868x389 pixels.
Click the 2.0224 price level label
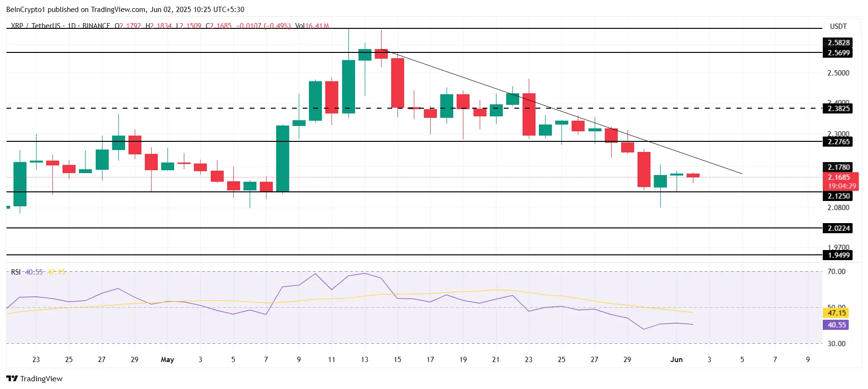pos(838,228)
